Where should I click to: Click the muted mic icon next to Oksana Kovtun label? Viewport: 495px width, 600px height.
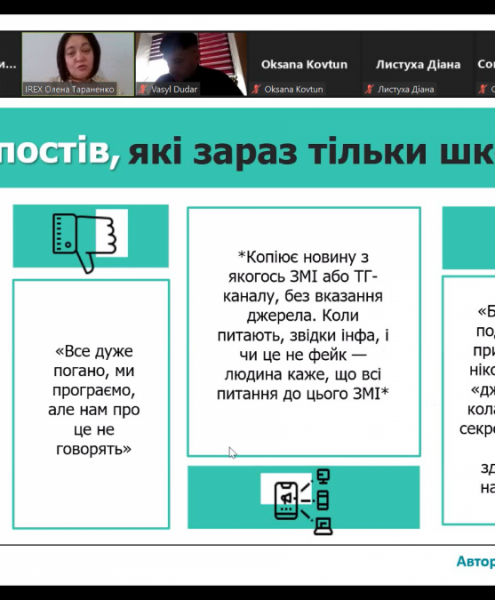click(x=256, y=90)
